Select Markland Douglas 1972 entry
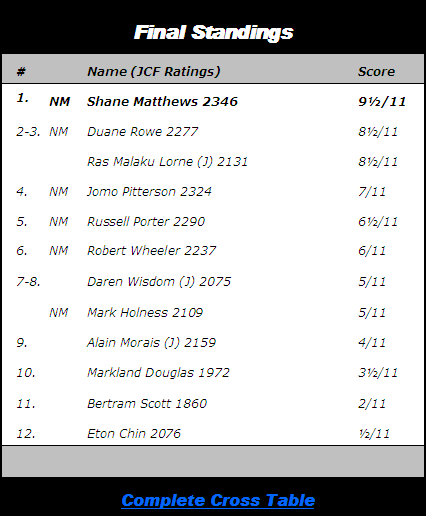The height and width of the screenshot is (517, 427). pos(158,373)
